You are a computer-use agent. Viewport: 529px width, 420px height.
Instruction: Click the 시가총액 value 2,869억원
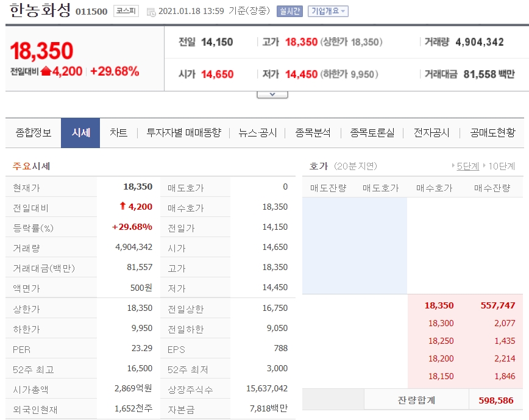[x=133, y=388]
